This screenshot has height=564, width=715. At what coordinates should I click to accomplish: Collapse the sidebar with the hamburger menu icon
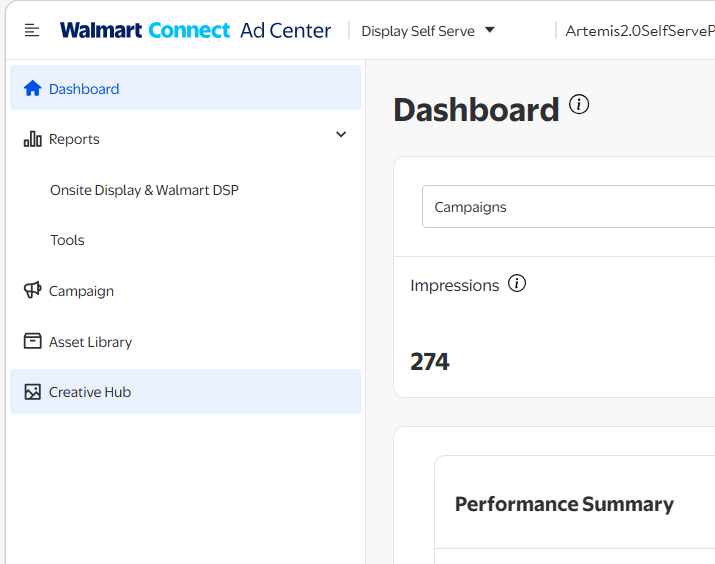tap(31, 31)
